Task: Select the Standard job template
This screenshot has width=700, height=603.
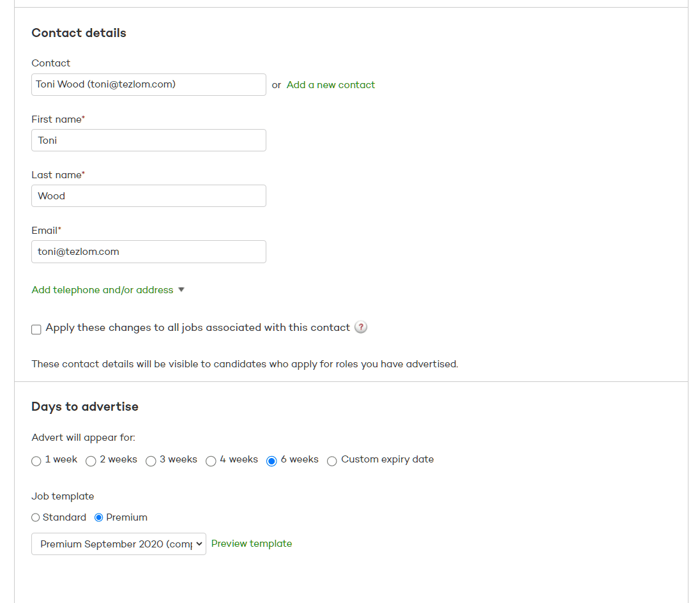Action: pos(36,517)
